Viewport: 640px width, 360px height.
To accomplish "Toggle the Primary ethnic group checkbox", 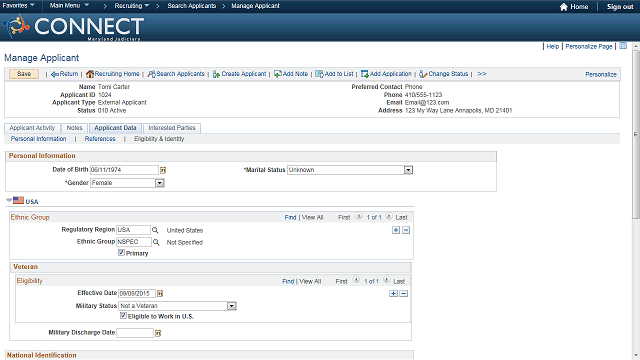I will [x=121, y=253].
